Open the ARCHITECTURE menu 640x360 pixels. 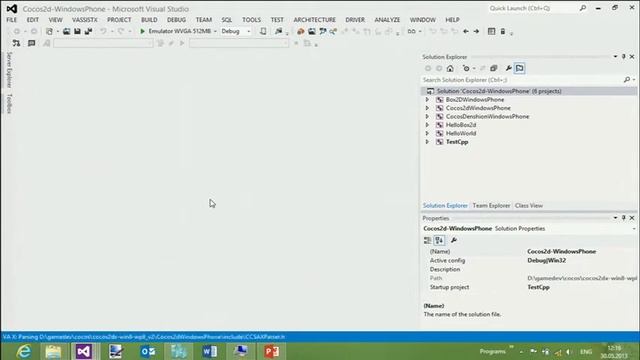(x=315, y=20)
